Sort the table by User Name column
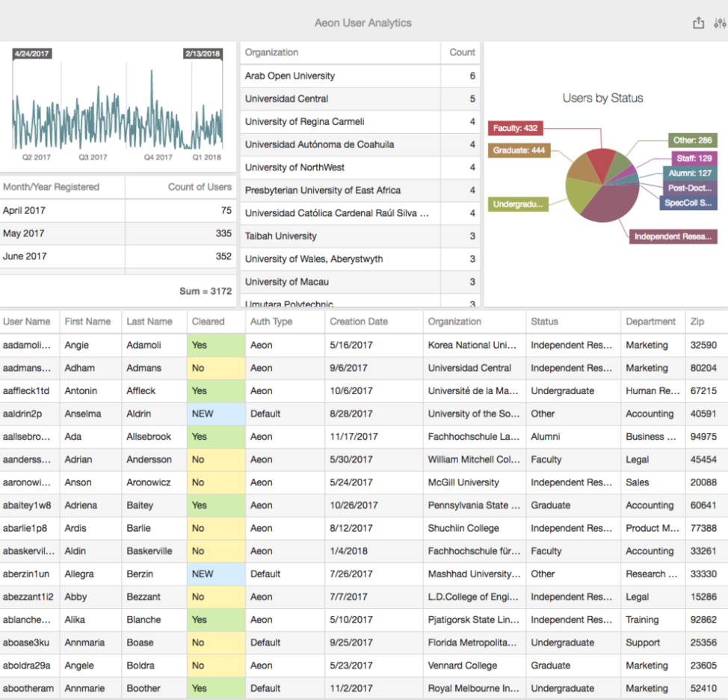The width and height of the screenshot is (728, 700). (x=27, y=322)
